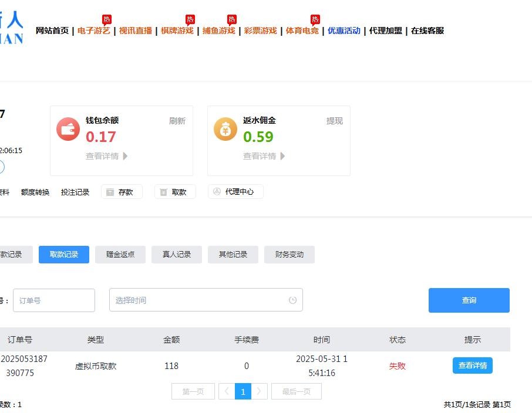
Task: Click the previous page arrow in pagination
Action: coord(227,391)
